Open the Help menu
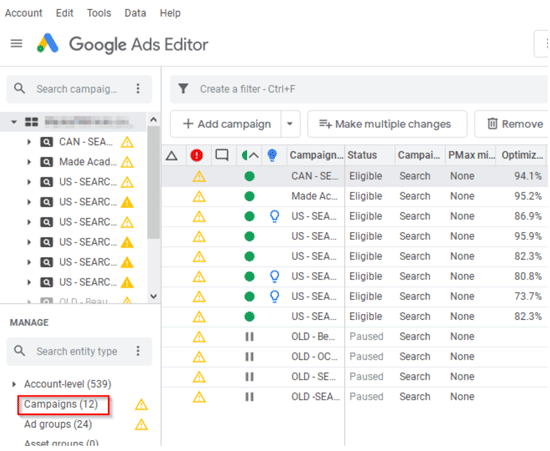This screenshot has width=550, height=451. click(x=170, y=13)
